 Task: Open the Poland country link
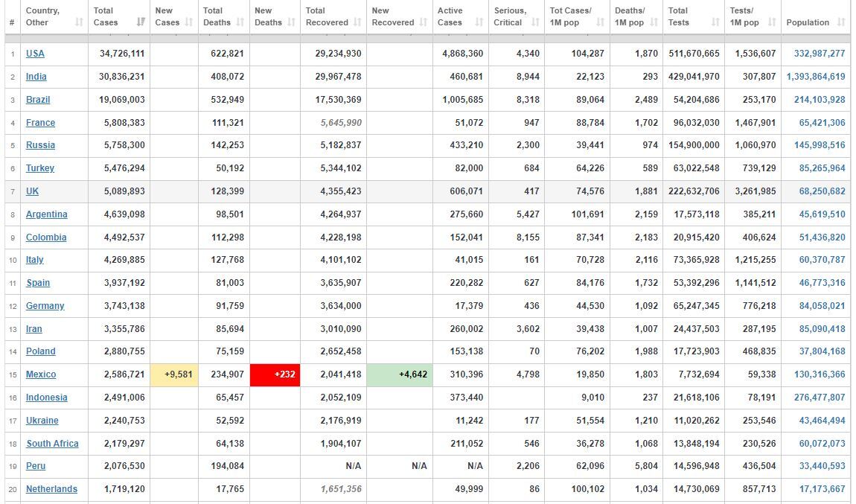point(40,351)
